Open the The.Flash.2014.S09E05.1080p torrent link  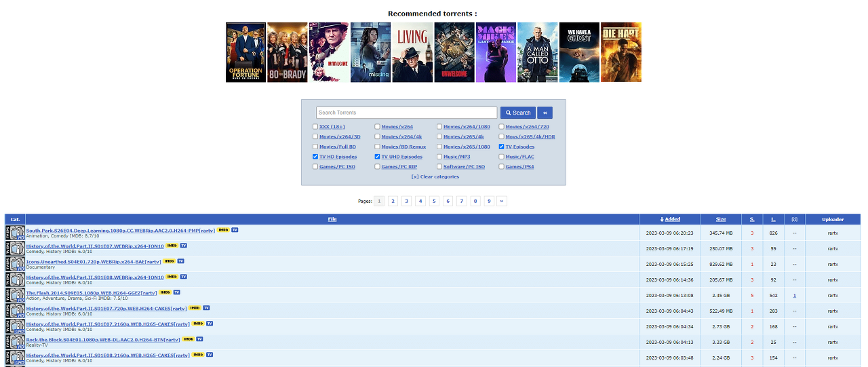coord(92,292)
